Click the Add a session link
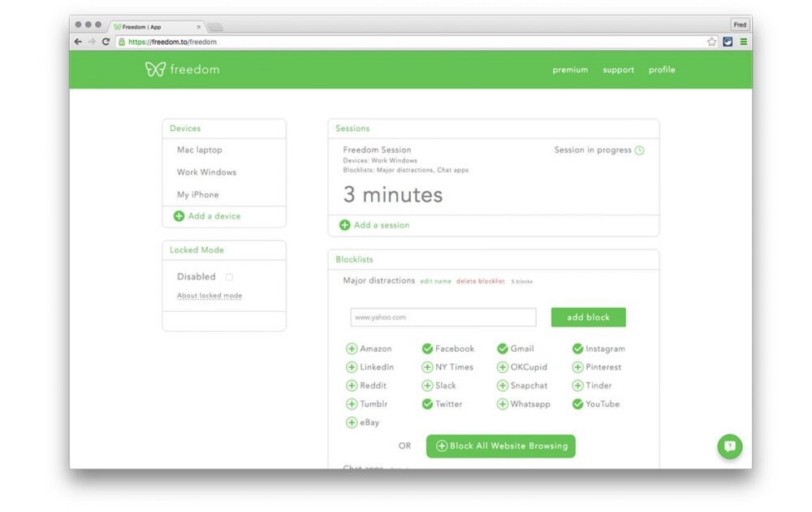812x512 pixels. [382, 225]
